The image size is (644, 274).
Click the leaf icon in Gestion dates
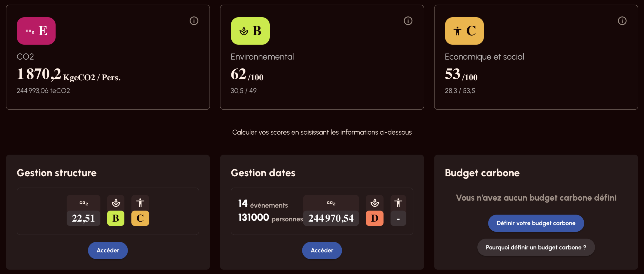(375, 203)
